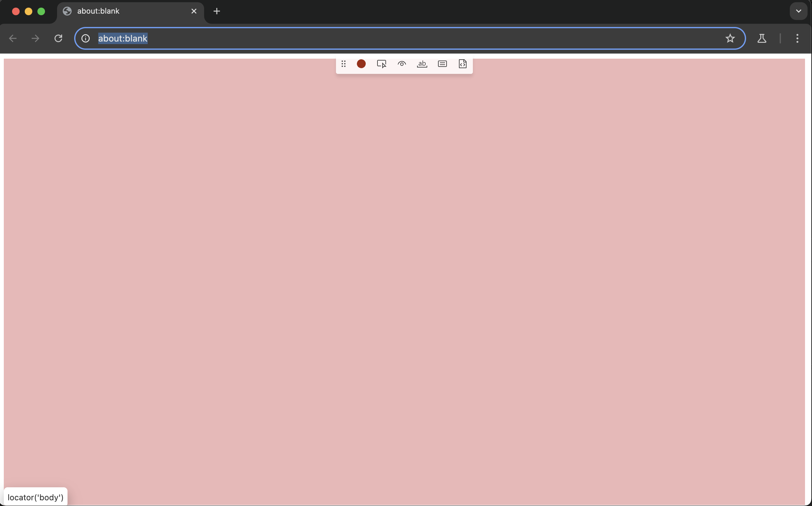The height and width of the screenshot is (506, 812).
Task: Bookmark this tab with the star icon
Action: pyautogui.click(x=730, y=38)
